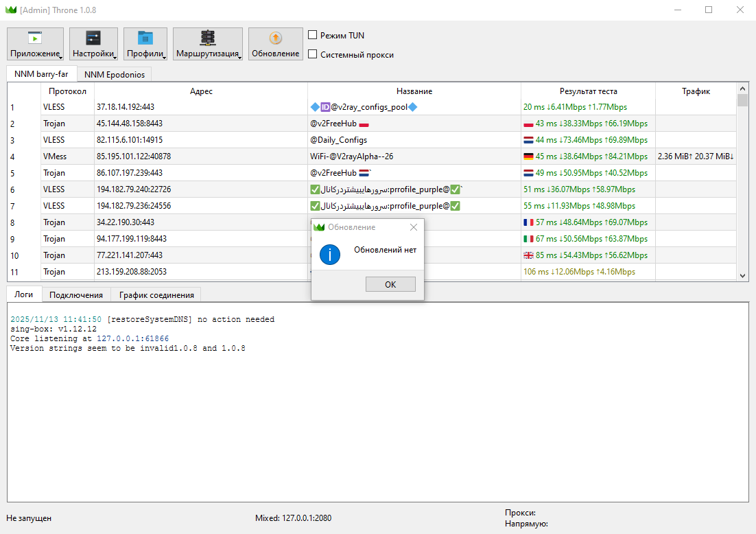The width and height of the screenshot is (756, 534).
Task: Switch to the NNM Epodonios tab
Action: click(115, 74)
